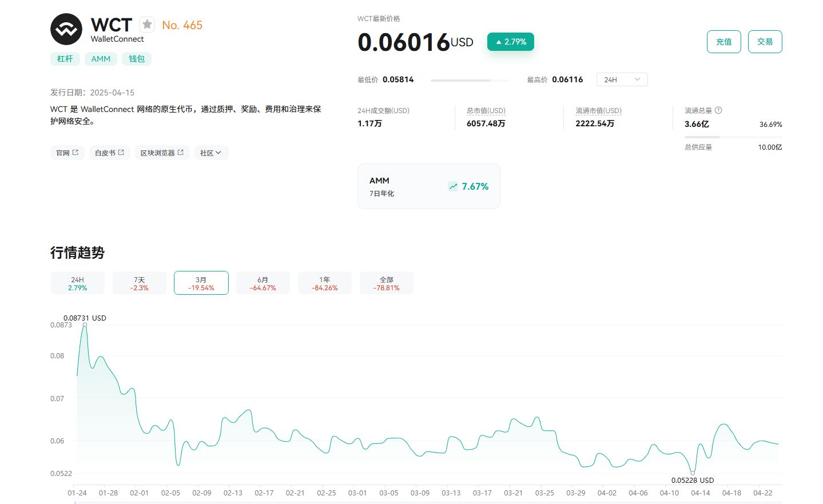Click the No. 465 ranking text
Image resolution: width=823 pixels, height=504 pixels.
182,25
